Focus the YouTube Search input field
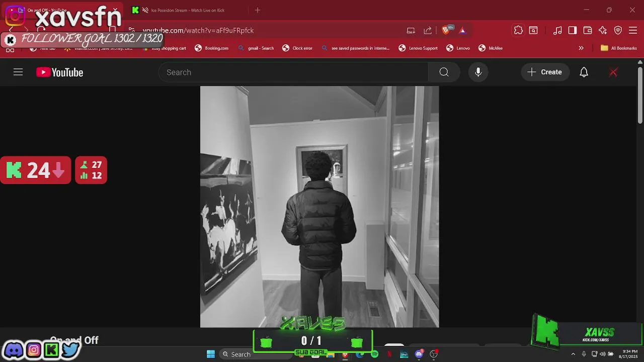 293,72
